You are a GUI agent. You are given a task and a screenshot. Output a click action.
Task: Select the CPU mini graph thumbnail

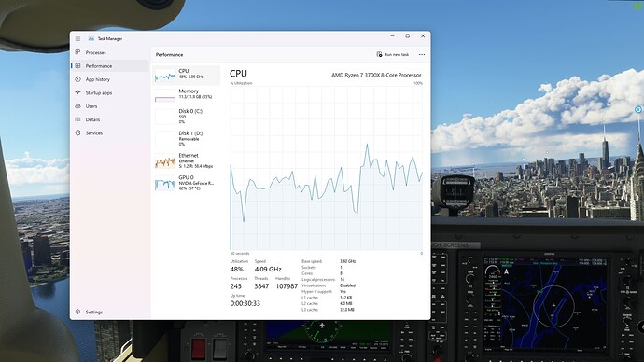coord(165,76)
